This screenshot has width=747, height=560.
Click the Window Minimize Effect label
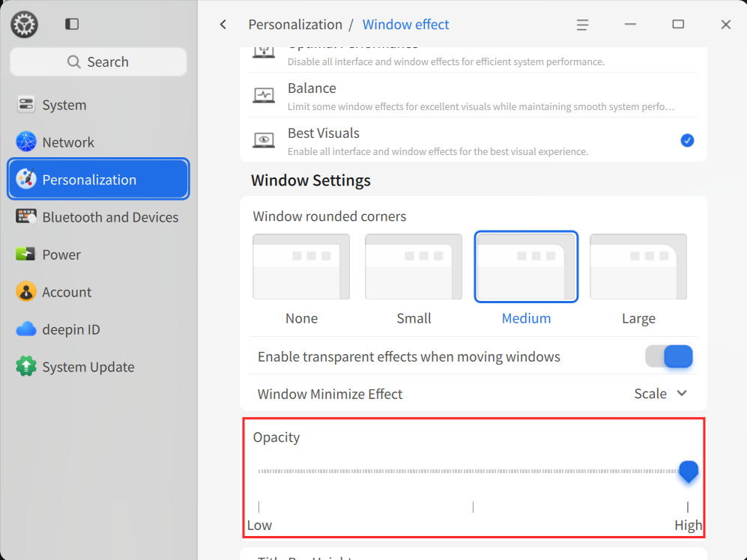(x=330, y=394)
